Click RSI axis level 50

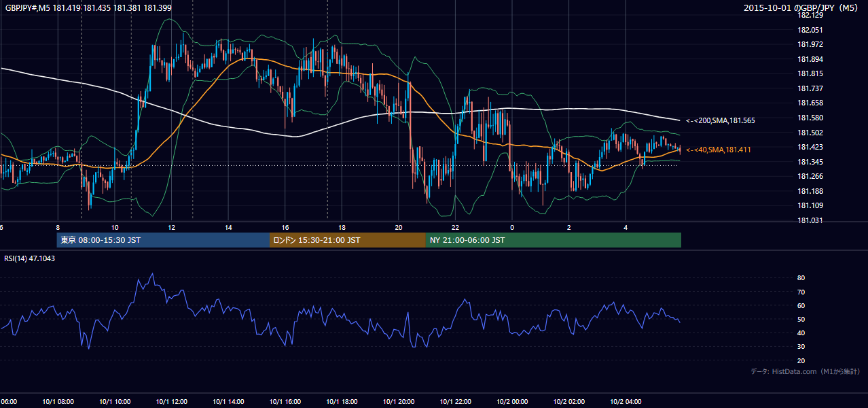click(801, 320)
